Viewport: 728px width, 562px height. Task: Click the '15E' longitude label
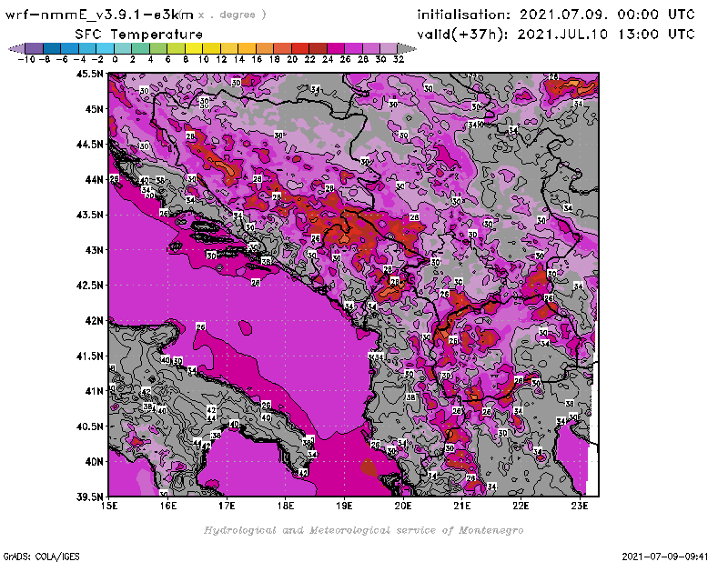(109, 506)
